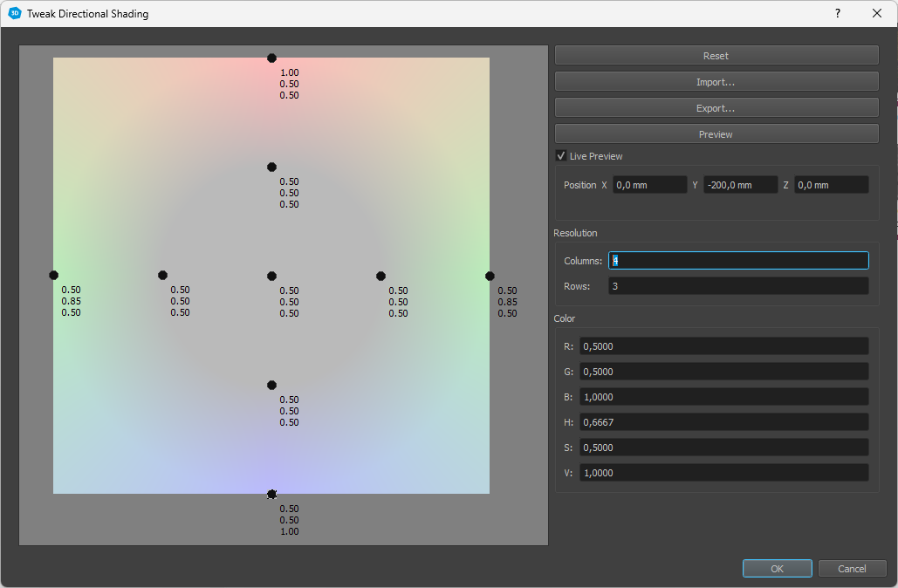898x588 pixels.
Task: Confirm the dialog with OK
Action: (x=777, y=569)
